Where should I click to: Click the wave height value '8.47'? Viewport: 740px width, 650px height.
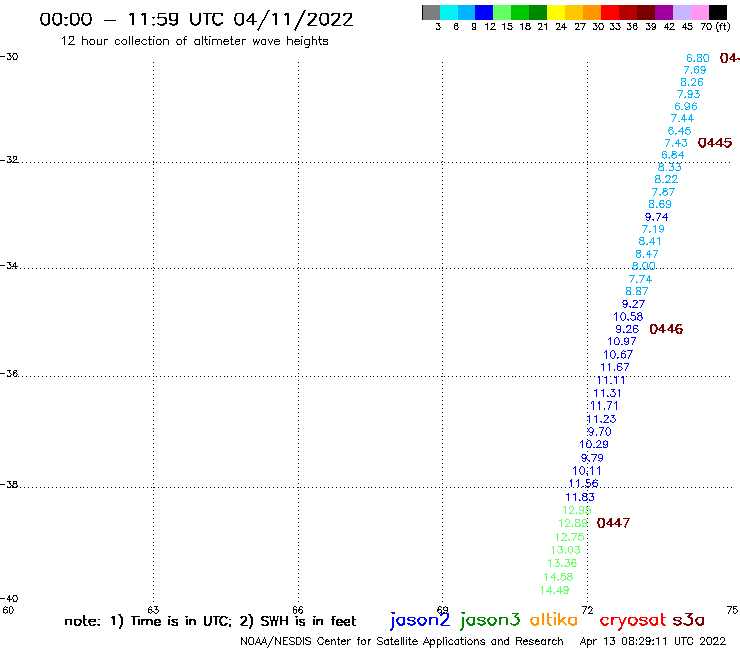647,254
